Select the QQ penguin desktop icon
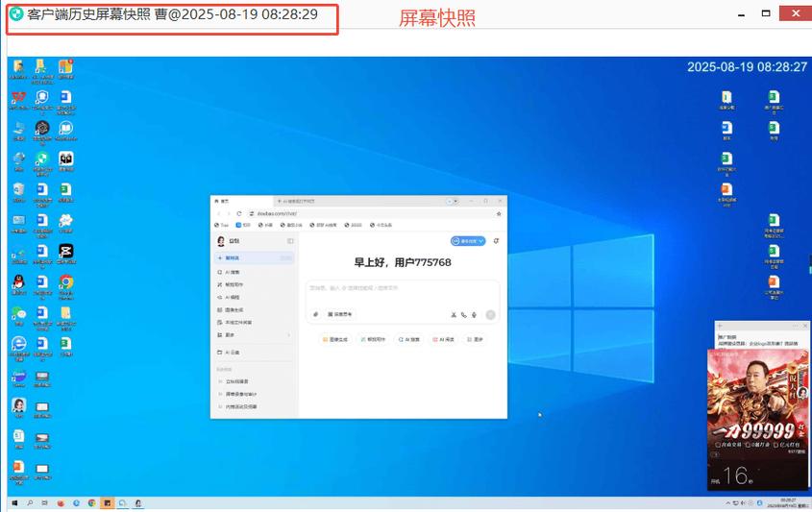The image size is (812, 512). coord(18,284)
